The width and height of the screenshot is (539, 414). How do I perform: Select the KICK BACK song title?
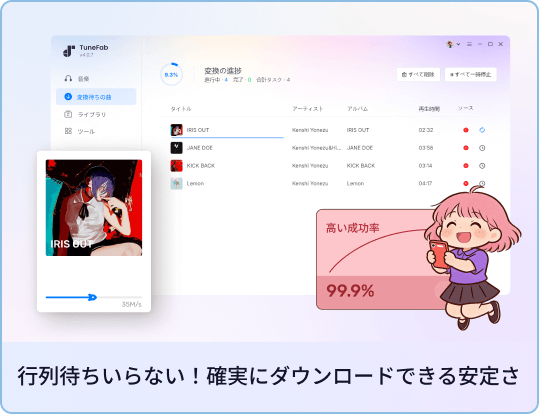[201, 166]
